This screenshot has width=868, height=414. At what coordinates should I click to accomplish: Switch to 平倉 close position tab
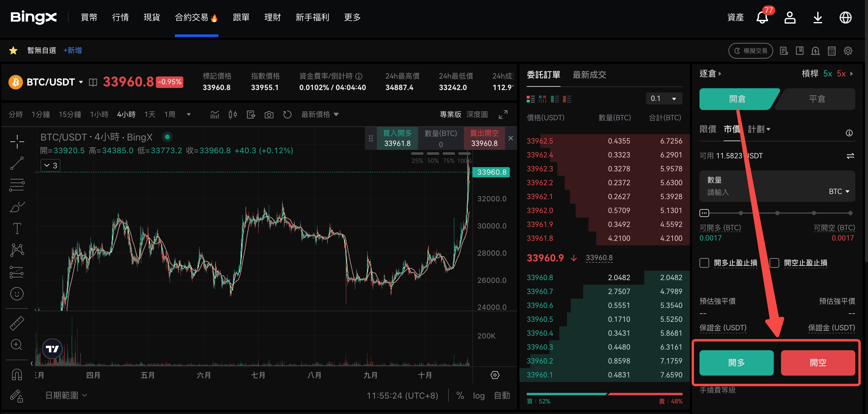816,99
